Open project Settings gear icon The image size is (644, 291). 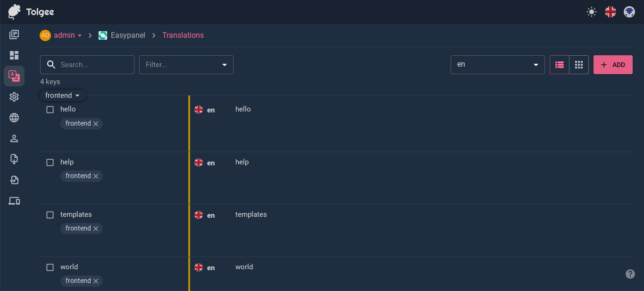(14, 97)
